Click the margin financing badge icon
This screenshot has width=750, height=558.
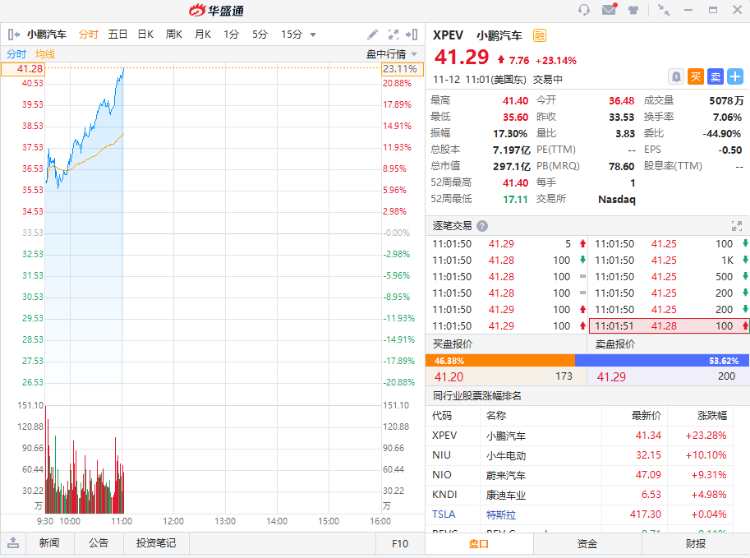tap(540, 35)
